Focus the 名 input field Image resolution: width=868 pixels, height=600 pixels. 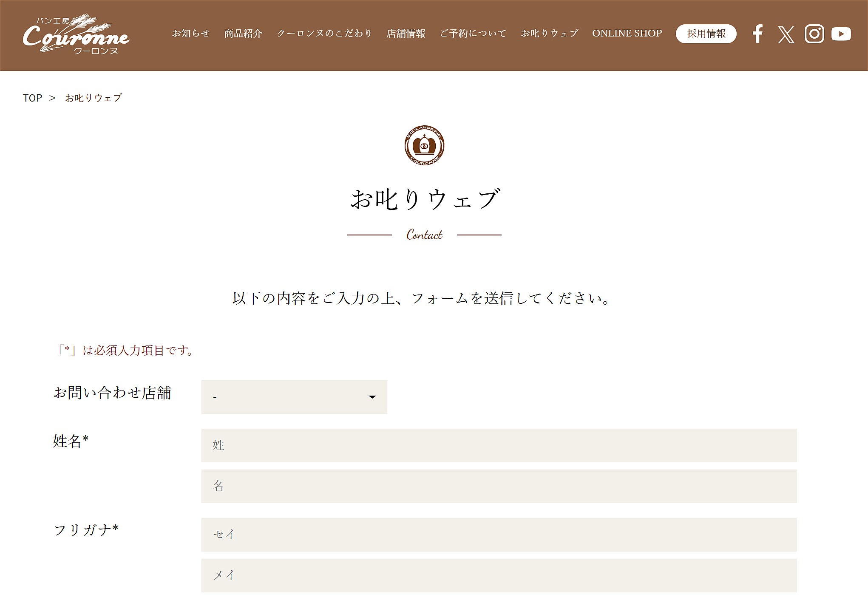click(x=498, y=486)
